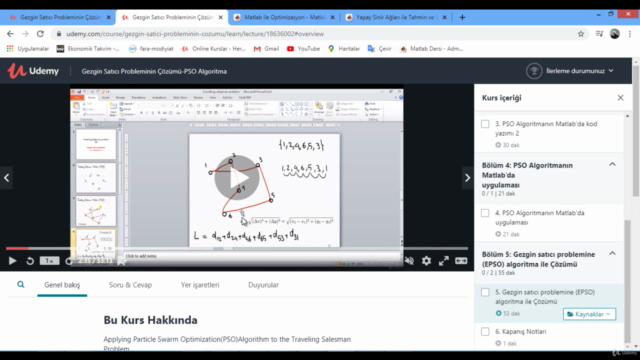640x360 pixels.
Task: Check lecture 3 PSO Algoritmanın Matlab'da kod yazımı 2
Action: click(485, 124)
